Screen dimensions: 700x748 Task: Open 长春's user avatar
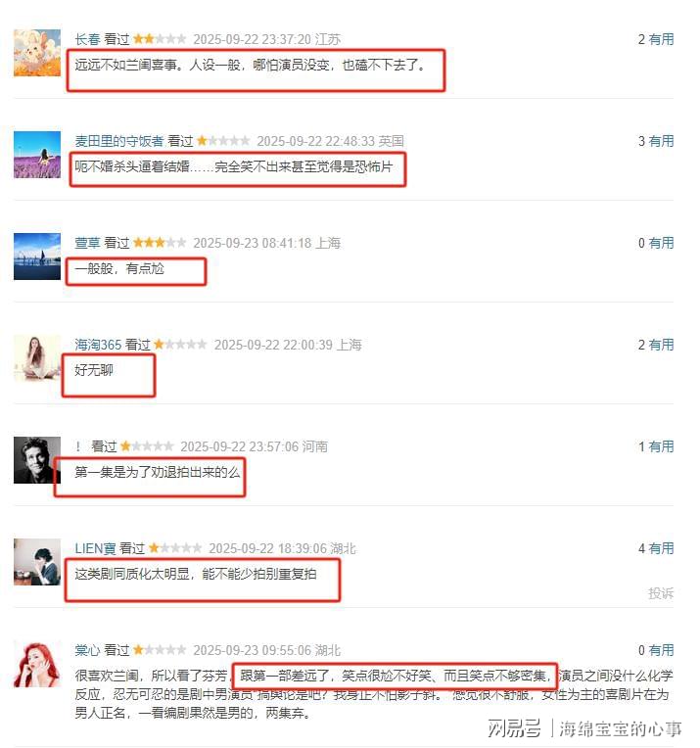click(37, 53)
